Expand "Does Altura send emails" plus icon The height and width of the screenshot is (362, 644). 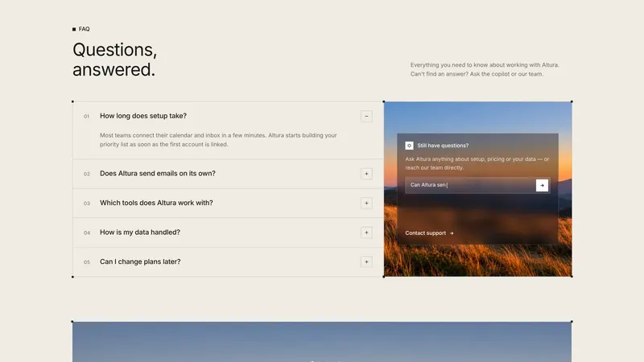coord(366,174)
